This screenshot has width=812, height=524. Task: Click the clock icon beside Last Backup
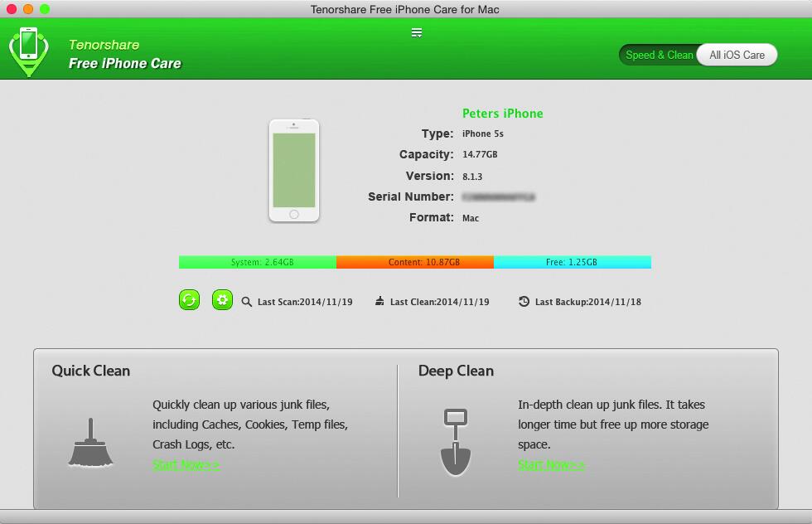pyautogui.click(x=524, y=301)
